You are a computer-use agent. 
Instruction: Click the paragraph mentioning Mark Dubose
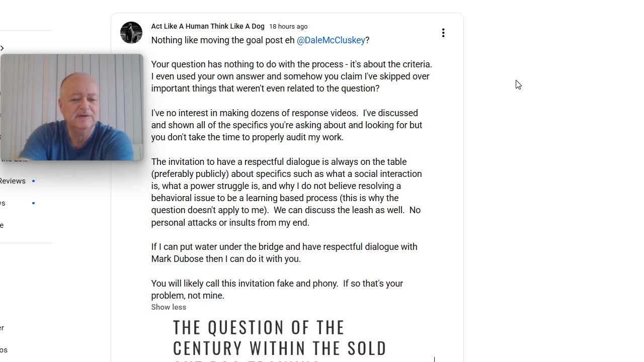[284, 253]
